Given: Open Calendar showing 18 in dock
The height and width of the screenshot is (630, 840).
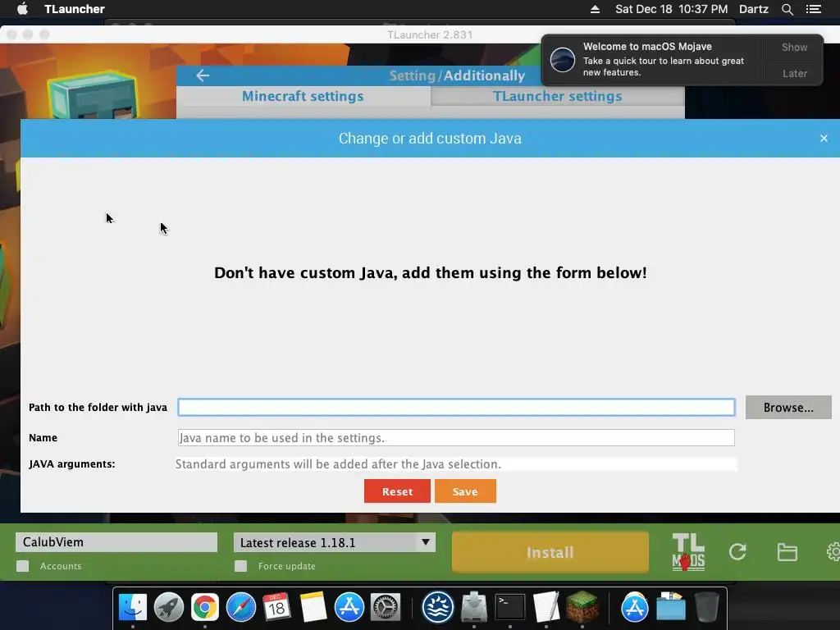Looking at the screenshot, I should [276, 608].
